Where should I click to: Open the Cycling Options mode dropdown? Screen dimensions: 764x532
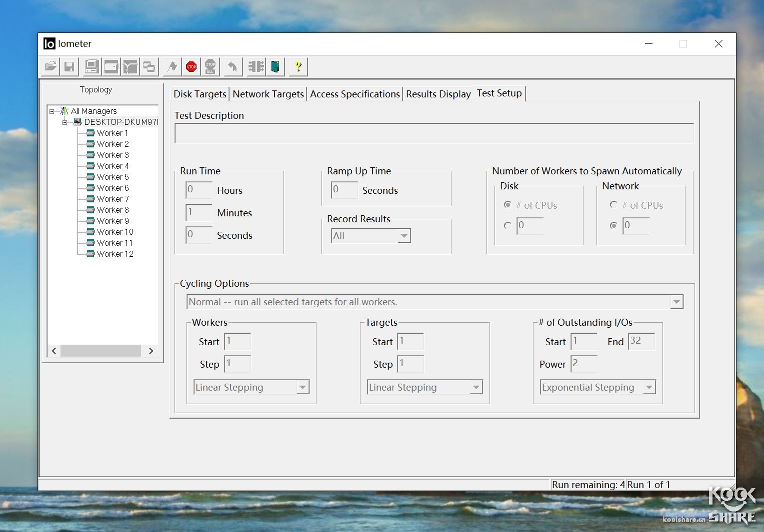point(676,302)
